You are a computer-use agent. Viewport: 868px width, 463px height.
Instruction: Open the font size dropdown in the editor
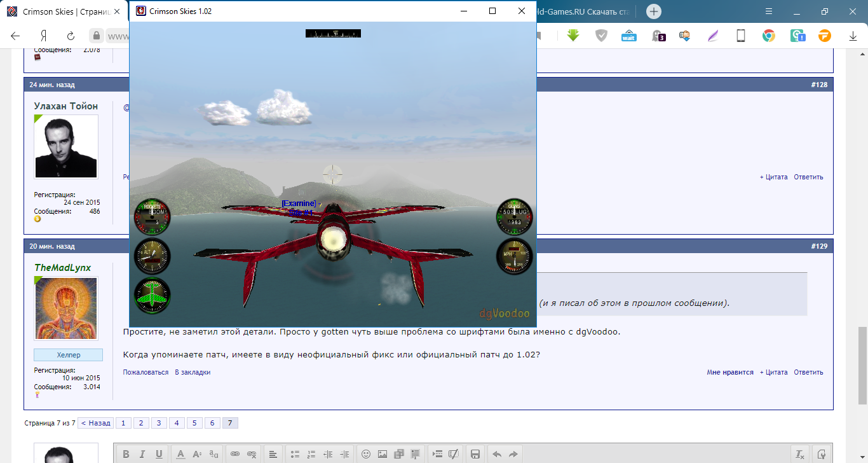[197, 454]
